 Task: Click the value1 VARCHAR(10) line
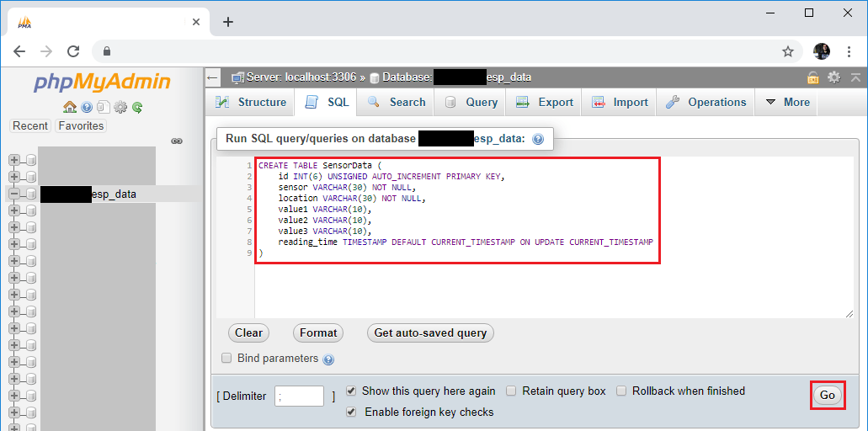[x=325, y=209]
